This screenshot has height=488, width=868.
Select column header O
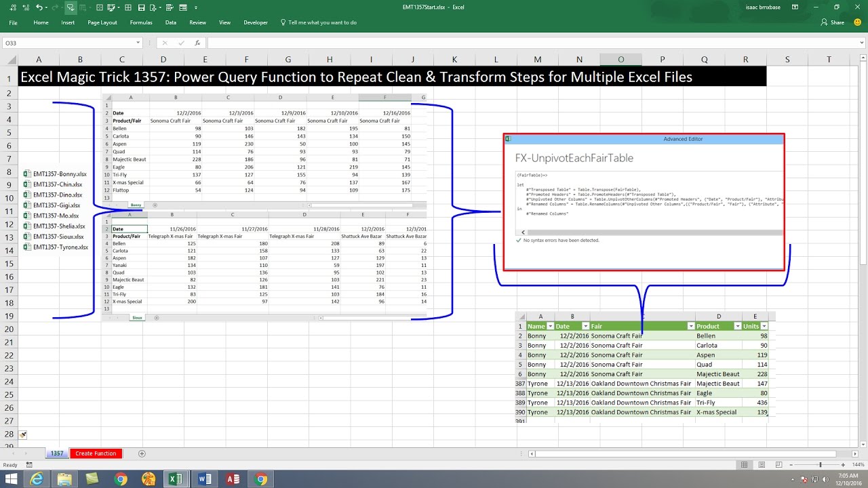[620, 59]
